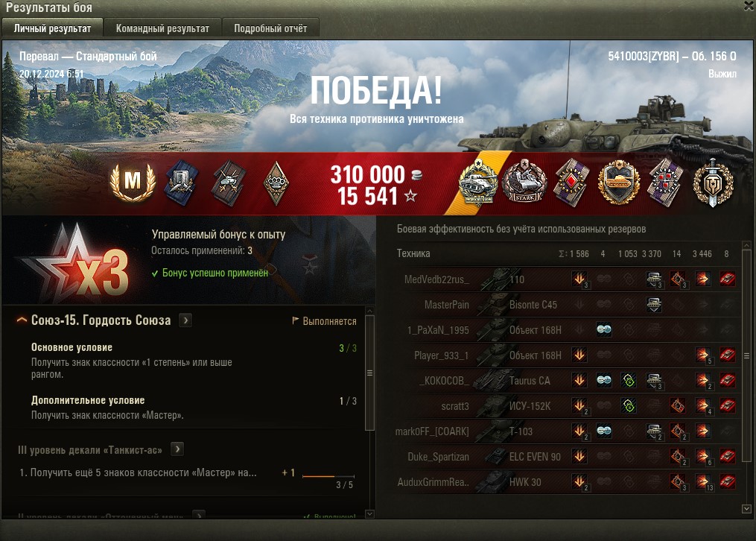Open the Подробный отчёт tab
Screen dimensions: 756x541
270,28
